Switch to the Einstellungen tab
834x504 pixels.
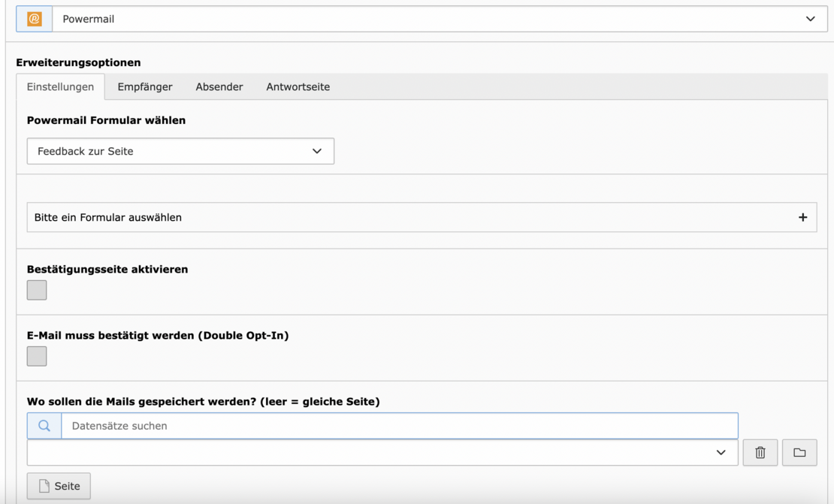click(x=60, y=87)
